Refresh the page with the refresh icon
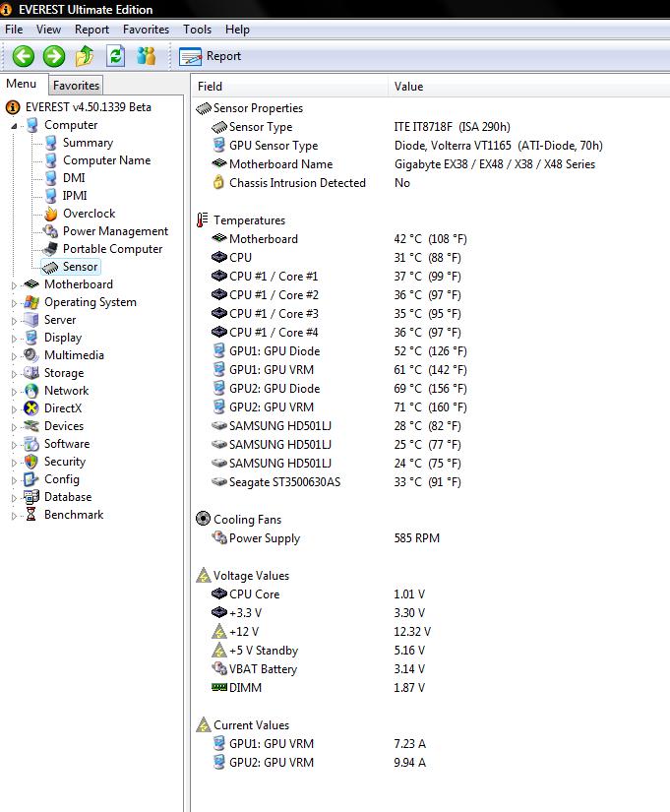 115,56
